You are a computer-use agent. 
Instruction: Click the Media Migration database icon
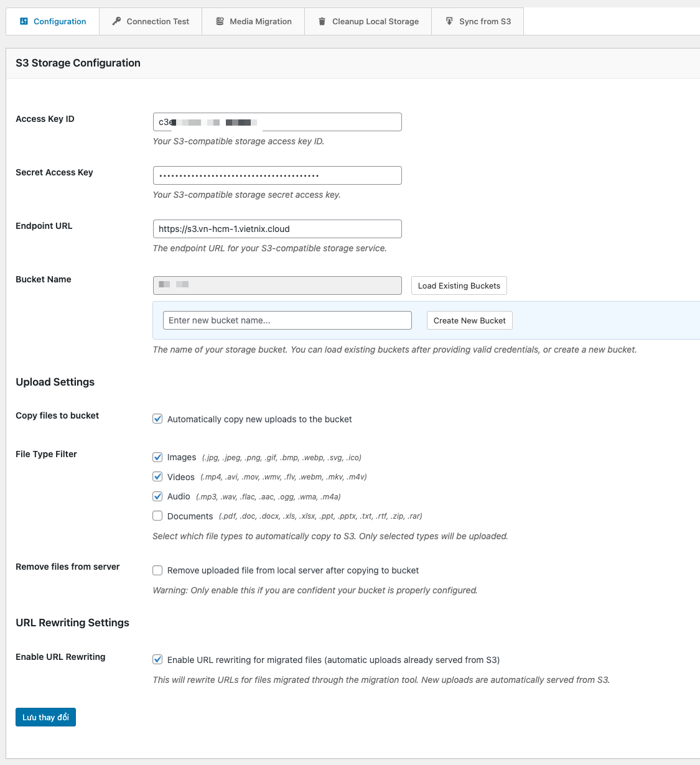(x=220, y=21)
